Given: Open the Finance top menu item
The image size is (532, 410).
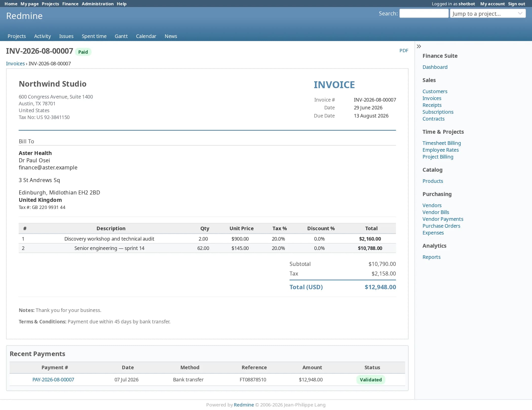Looking at the screenshot, I should (70, 4).
